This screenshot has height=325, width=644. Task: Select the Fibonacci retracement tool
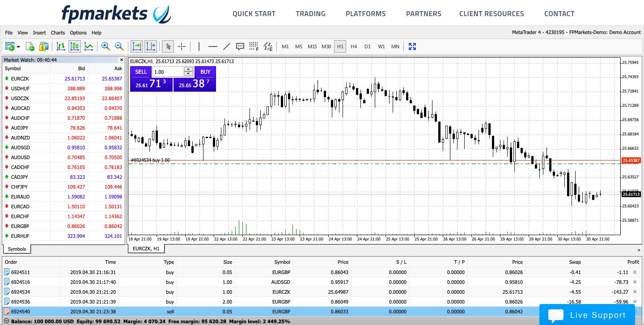pos(254,46)
